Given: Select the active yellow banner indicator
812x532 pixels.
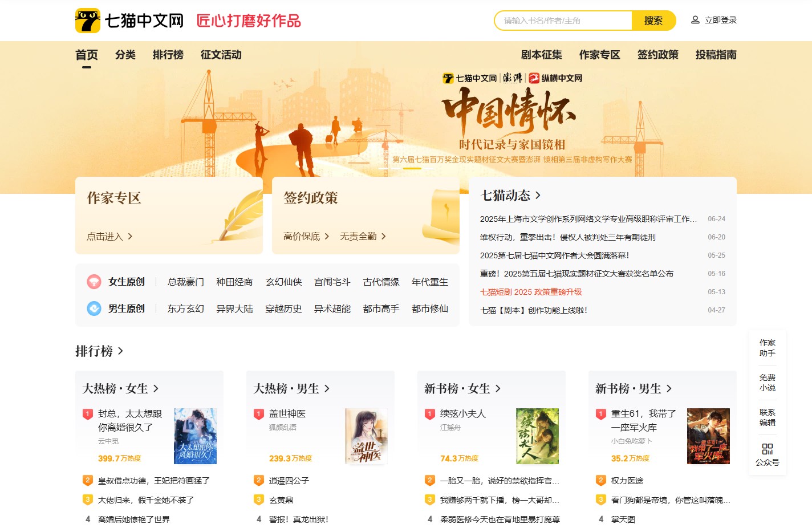Looking at the screenshot, I should point(412,168).
